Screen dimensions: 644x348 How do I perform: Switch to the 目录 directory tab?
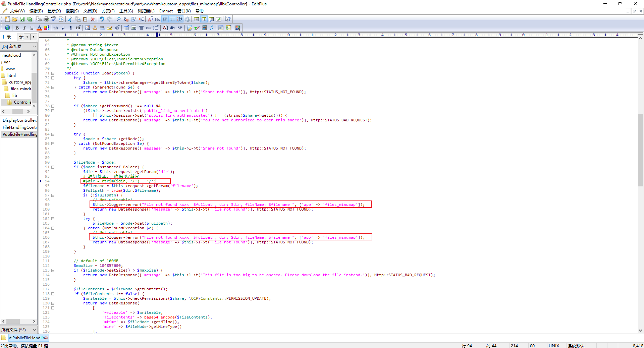point(7,37)
